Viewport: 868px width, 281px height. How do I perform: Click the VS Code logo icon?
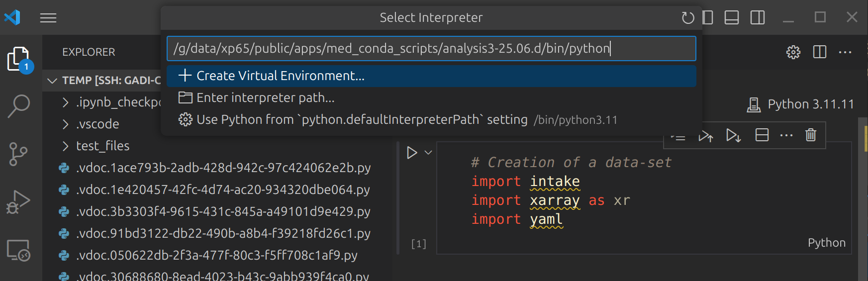point(12,17)
